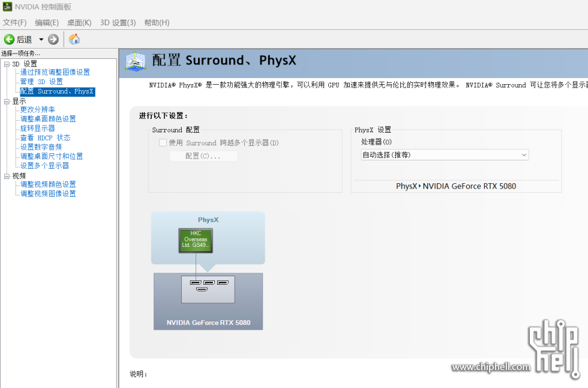Image resolution: width=588 pixels, height=388 pixels.
Task: Open 设置多个显示器 page
Action: [x=44, y=166]
